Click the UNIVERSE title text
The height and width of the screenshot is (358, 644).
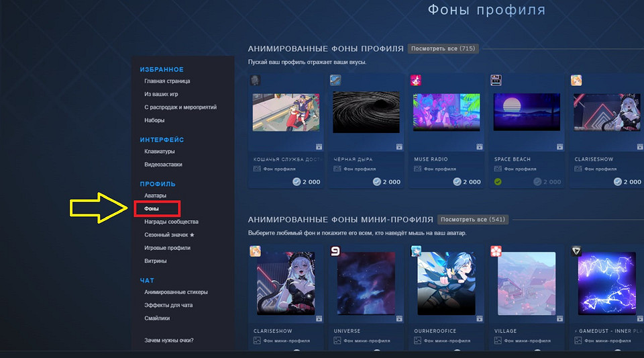coord(347,331)
